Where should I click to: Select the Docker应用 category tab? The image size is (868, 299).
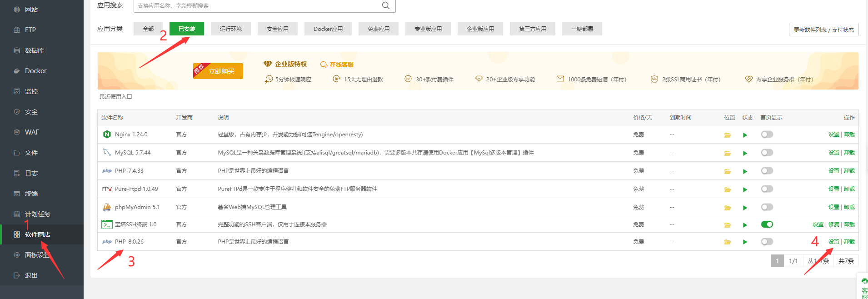(328, 29)
